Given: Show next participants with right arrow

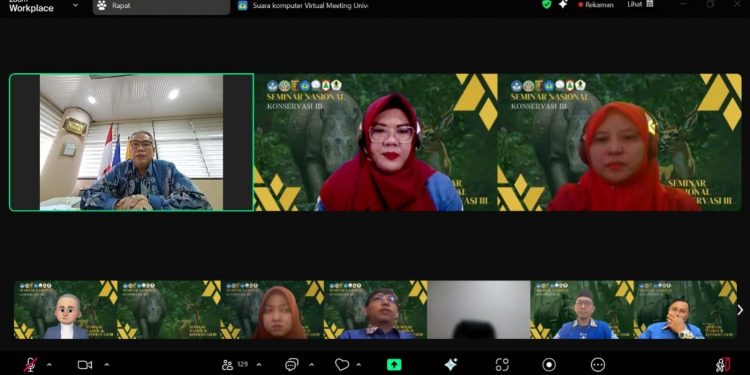Looking at the screenshot, I should tap(740, 310).
